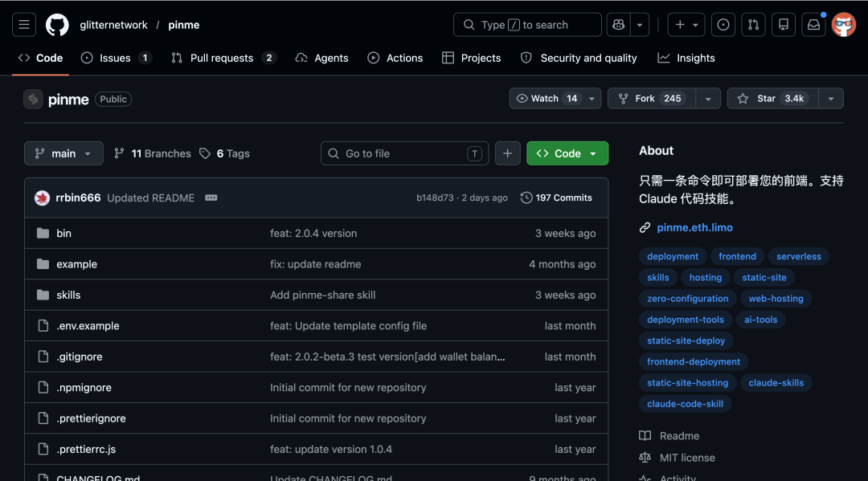
Task: Expand the Watch notifications dropdown arrow
Action: click(592, 99)
